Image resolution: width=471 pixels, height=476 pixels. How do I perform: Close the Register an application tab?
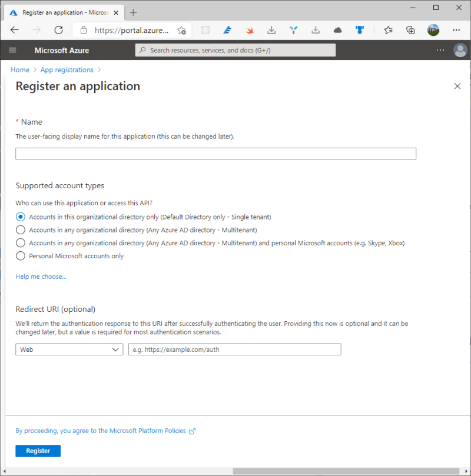116,12
